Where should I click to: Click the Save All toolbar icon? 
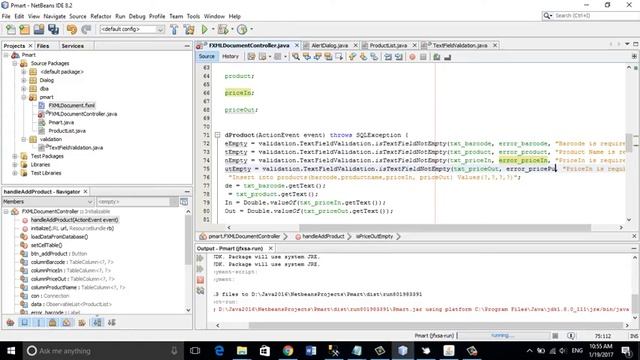pyautogui.click(x=53, y=29)
